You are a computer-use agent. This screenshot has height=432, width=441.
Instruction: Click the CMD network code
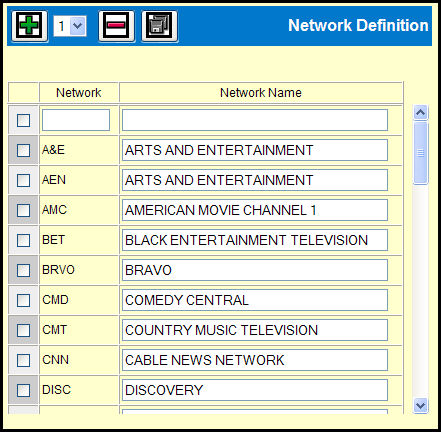[x=55, y=300]
